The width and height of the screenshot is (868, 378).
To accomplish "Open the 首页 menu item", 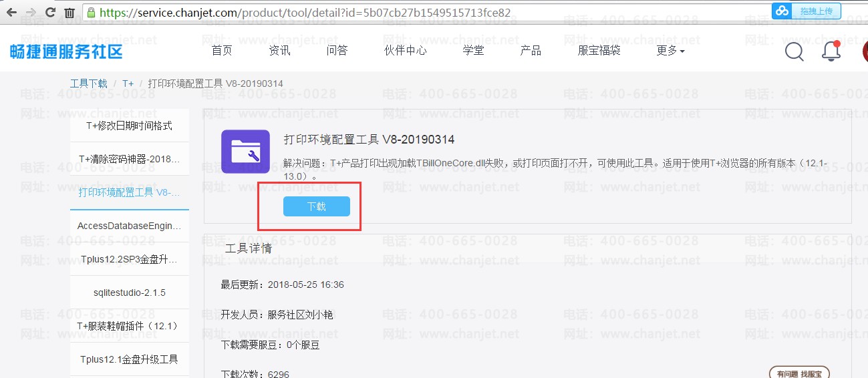I will 222,51.
